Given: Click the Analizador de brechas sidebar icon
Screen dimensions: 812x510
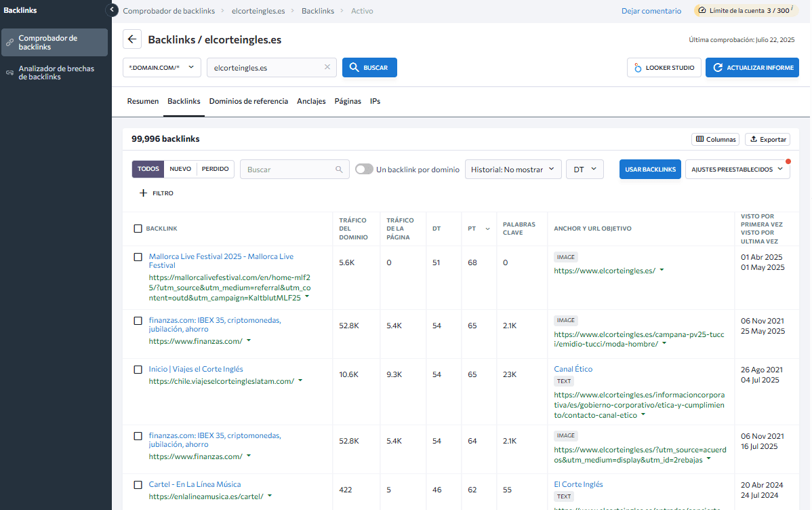Looking at the screenshot, I should tap(10, 73).
